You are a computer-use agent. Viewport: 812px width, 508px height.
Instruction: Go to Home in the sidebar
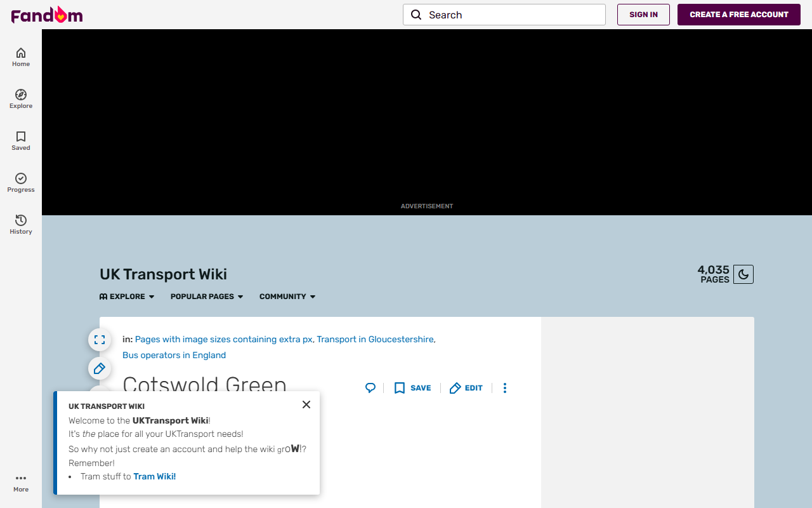tap(21, 57)
